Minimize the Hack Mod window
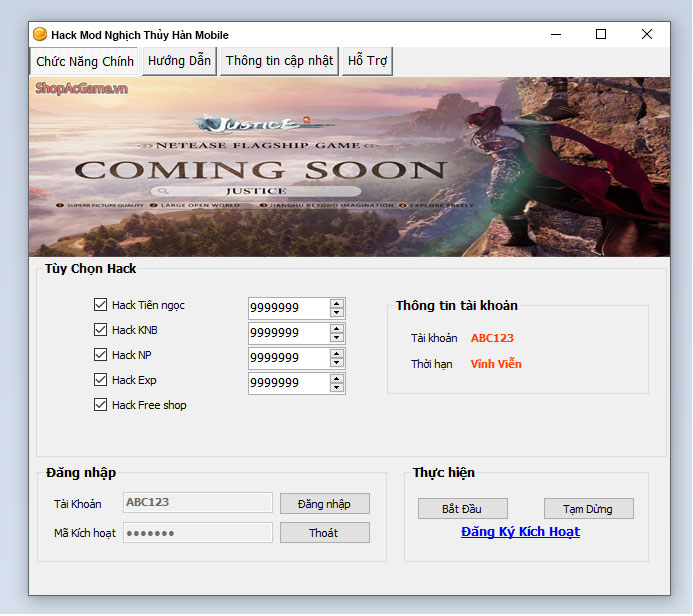The width and height of the screenshot is (693, 616). [556, 34]
